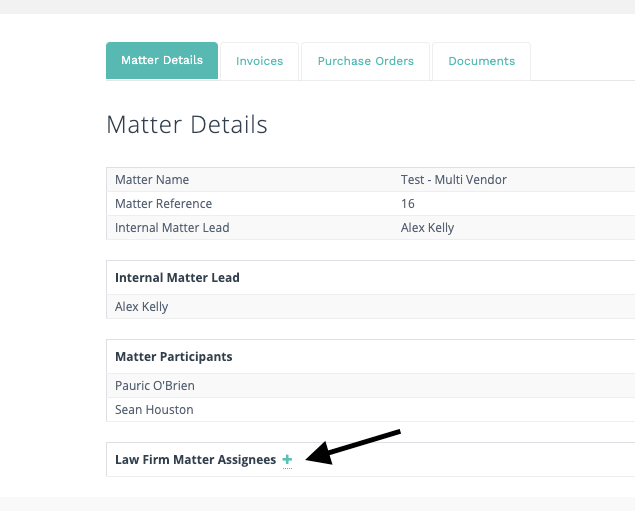Add a Law Firm Matter Assignee via plus icon

click(287, 460)
